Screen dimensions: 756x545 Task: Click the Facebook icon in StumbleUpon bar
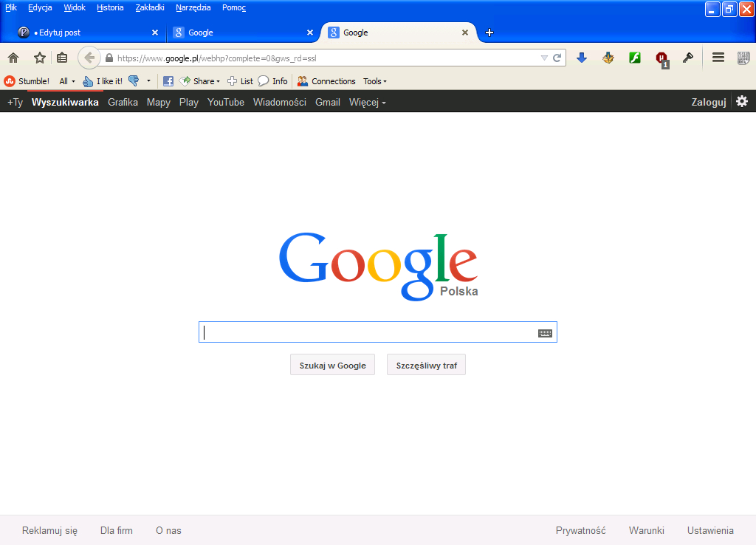coord(168,81)
